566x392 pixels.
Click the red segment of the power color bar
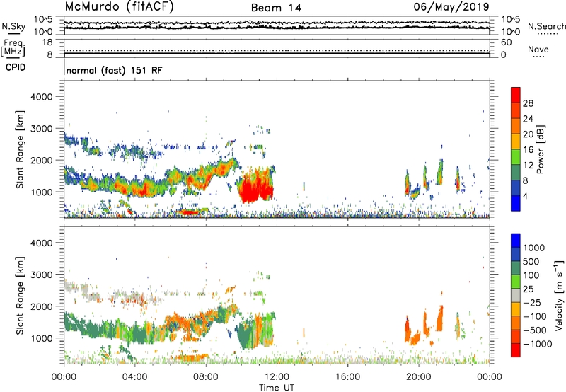(516, 96)
